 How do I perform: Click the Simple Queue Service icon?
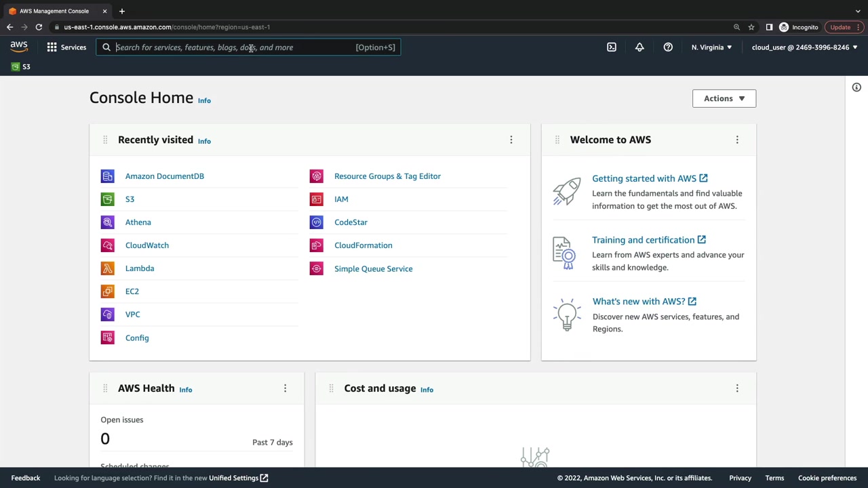point(317,268)
